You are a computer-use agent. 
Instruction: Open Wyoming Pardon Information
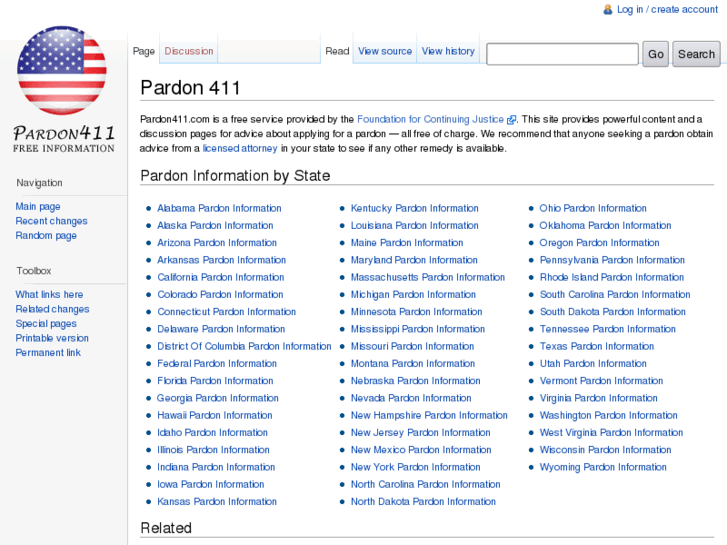[x=603, y=467]
